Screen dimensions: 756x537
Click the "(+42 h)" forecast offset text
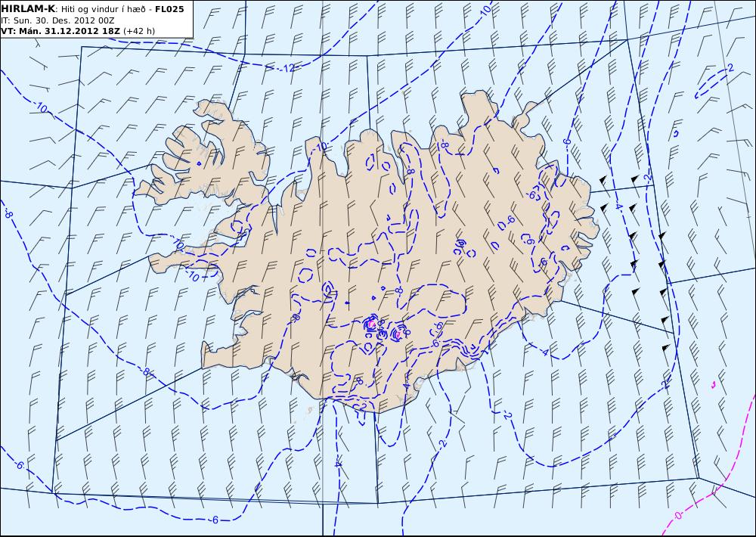(139, 31)
